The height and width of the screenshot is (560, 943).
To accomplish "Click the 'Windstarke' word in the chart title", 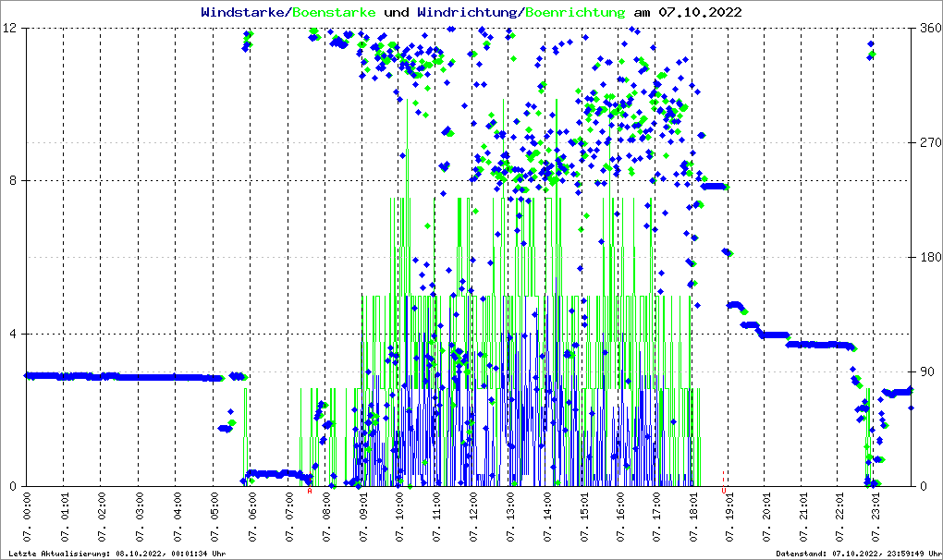I will point(242,12).
